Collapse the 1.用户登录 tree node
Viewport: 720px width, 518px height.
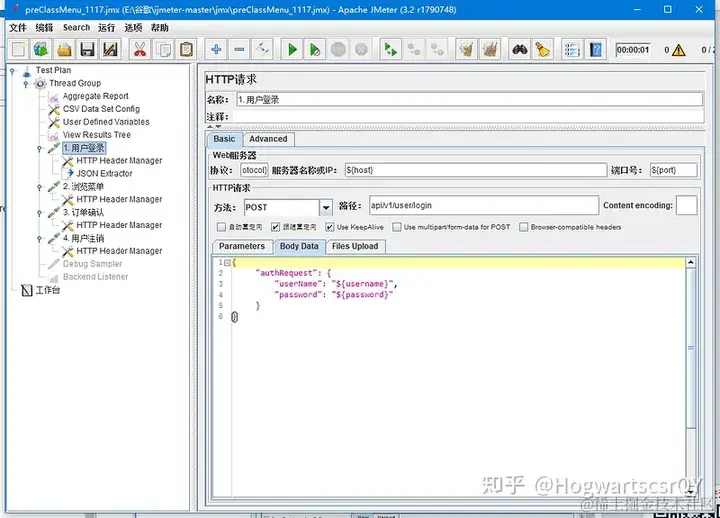pyautogui.click(x=39, y=148)
